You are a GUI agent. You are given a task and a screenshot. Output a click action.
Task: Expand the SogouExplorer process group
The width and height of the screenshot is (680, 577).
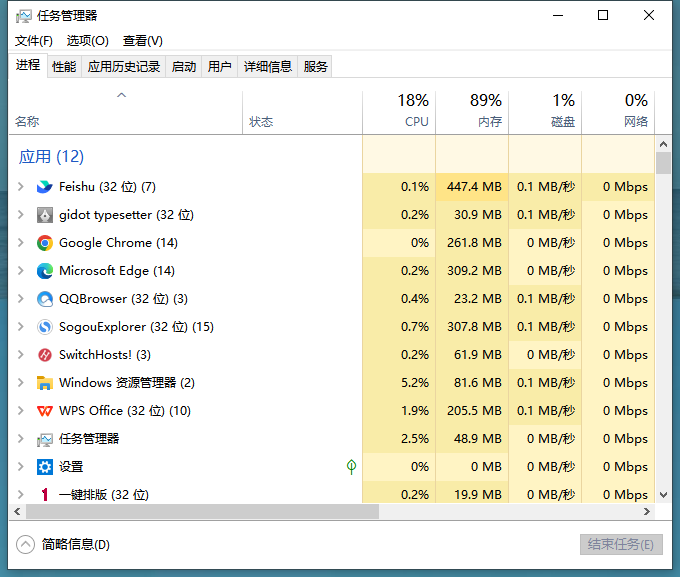point(20,327)
